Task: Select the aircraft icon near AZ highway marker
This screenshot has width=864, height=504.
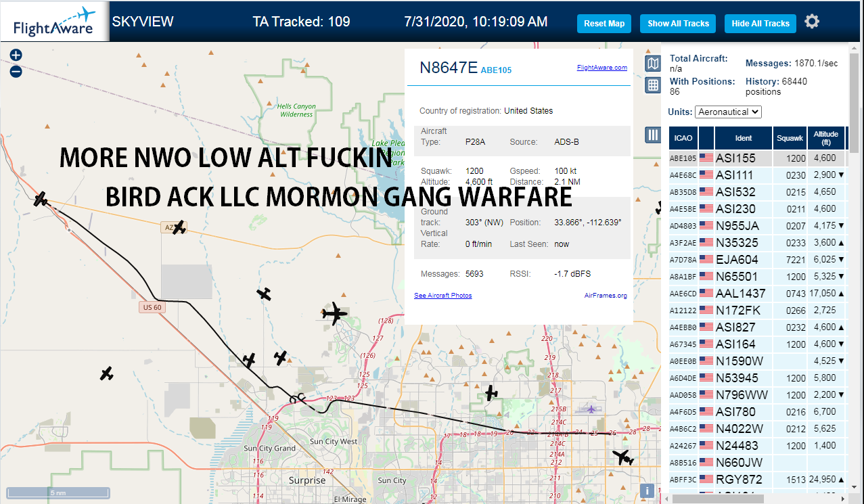Action: pos(179,227)
